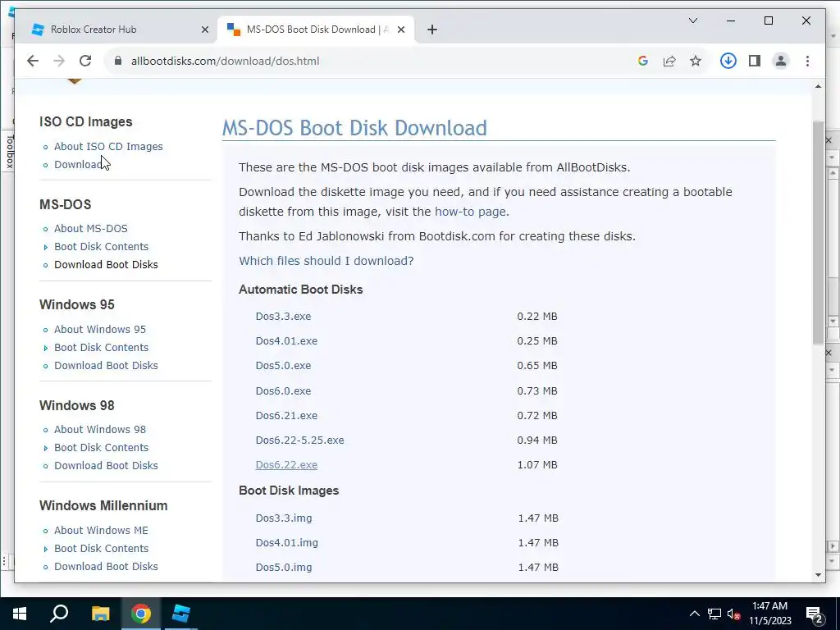Expand Boot Disk Contents under Windows 98
Image resolution: width=840 pixels, height=630 pixels.
[101, 447]
